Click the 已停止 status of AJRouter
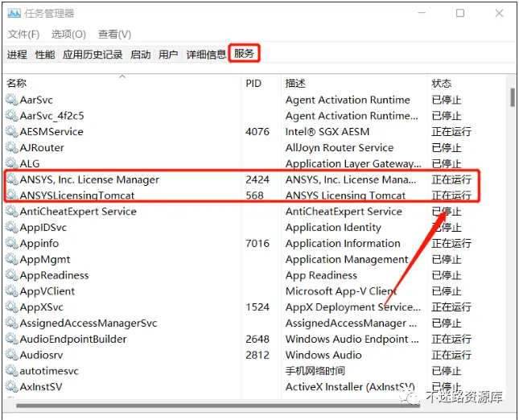This screenshot has width=519, height=420. click(447, 147)
